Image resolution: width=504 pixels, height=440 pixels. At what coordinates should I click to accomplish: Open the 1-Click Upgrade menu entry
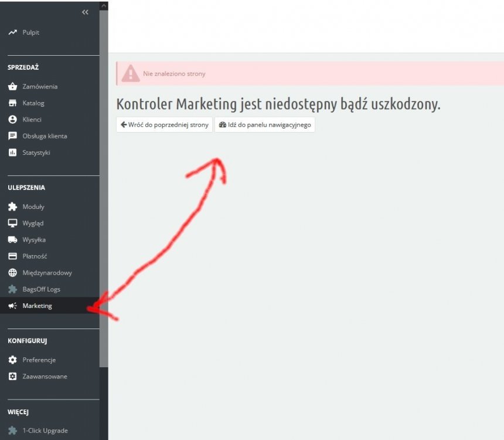point(45,431)
